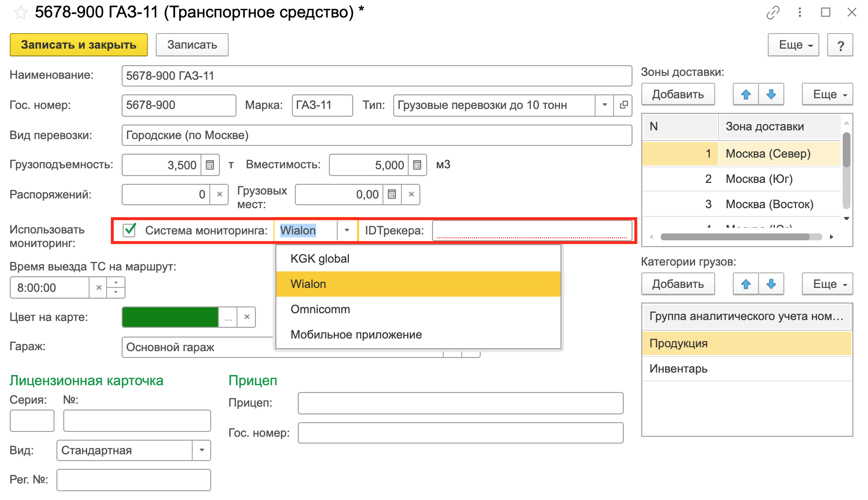Click Добавить under Категории грузов
Image resolution: width=868 pixels, height=500 pixels.
click(678, 284)
